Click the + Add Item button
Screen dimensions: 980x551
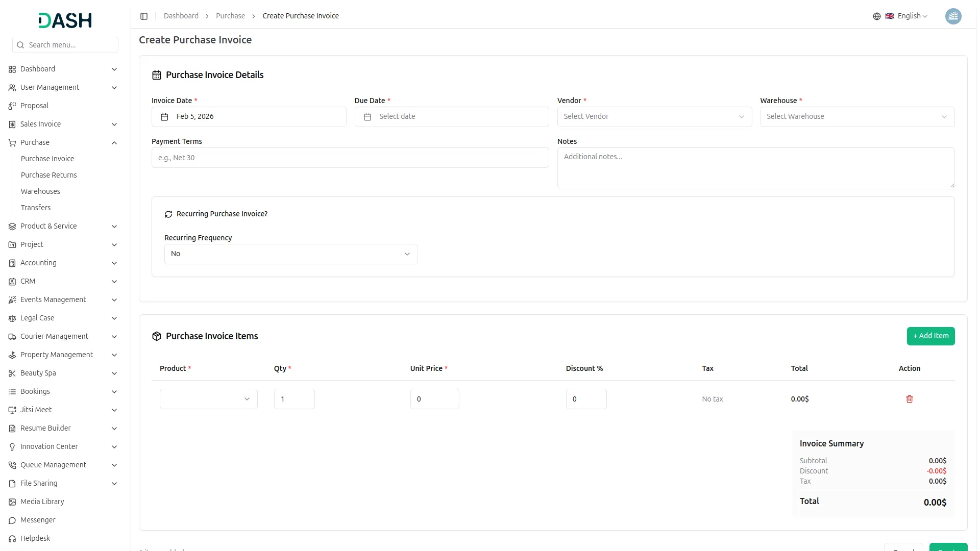[930, 336]
